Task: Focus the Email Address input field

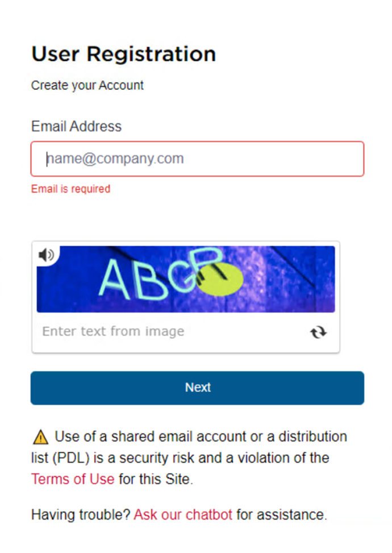Action: (x=197, y=159)
